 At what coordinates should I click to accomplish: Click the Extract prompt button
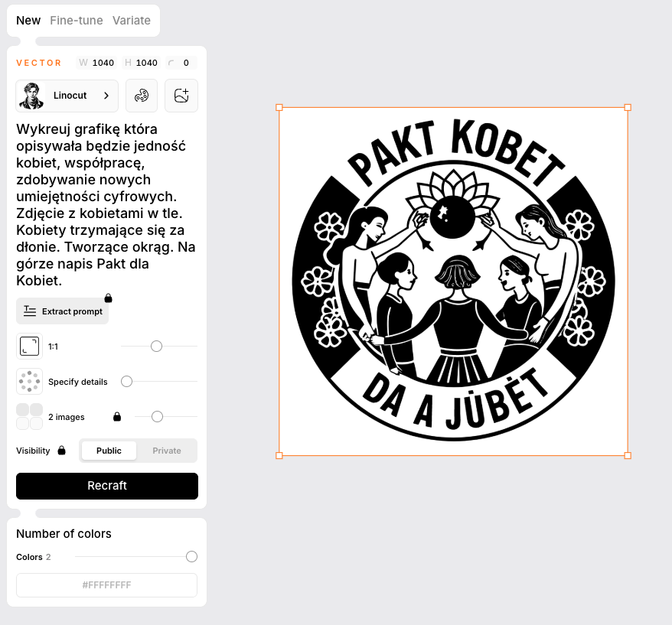coord(63,311)
